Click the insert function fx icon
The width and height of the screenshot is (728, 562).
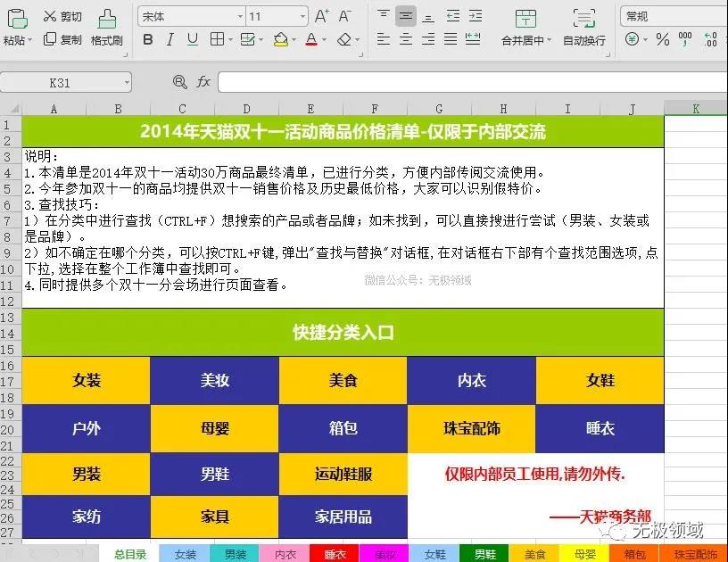coord(203,82)
